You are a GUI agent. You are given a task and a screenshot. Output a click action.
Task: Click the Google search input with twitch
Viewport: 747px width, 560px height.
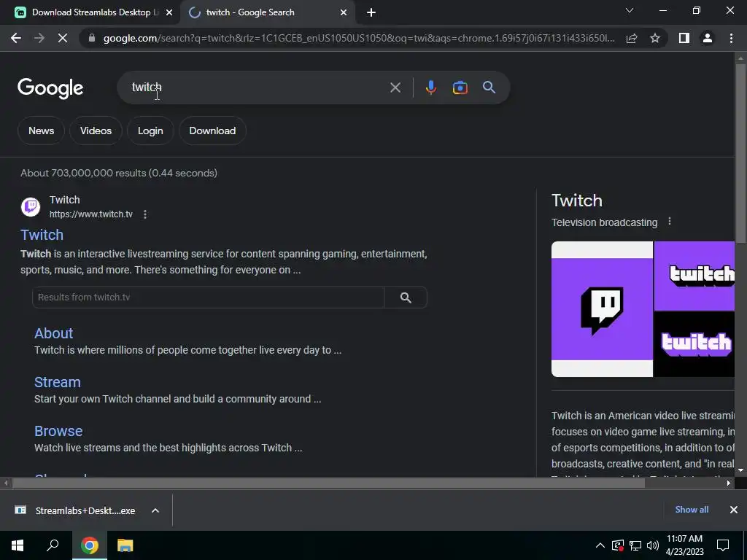point(258,87)
